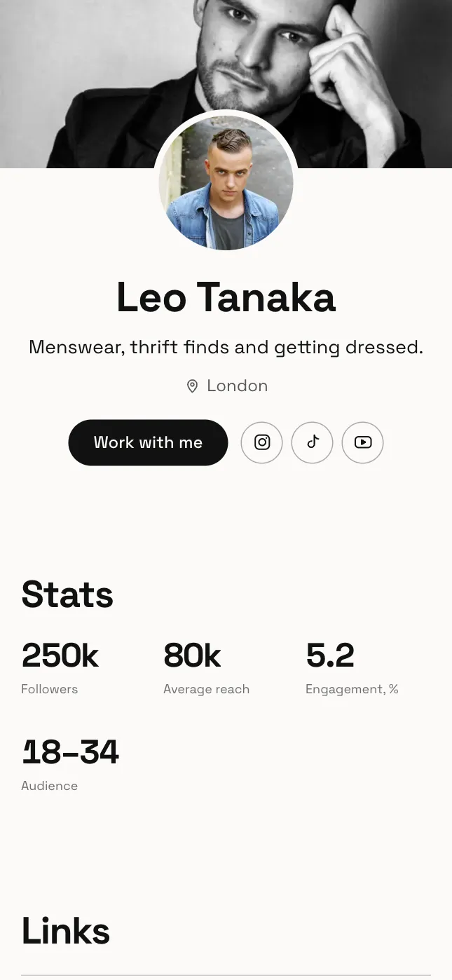Click the Links section heading
Screen dimensions: 452x980
(66, 931)
